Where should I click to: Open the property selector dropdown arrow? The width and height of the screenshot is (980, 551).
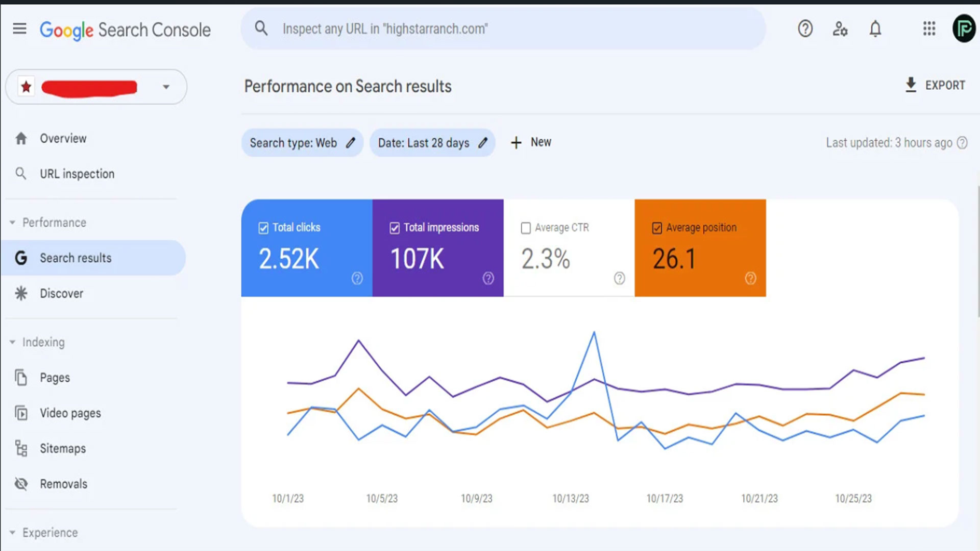click(166, 87)
